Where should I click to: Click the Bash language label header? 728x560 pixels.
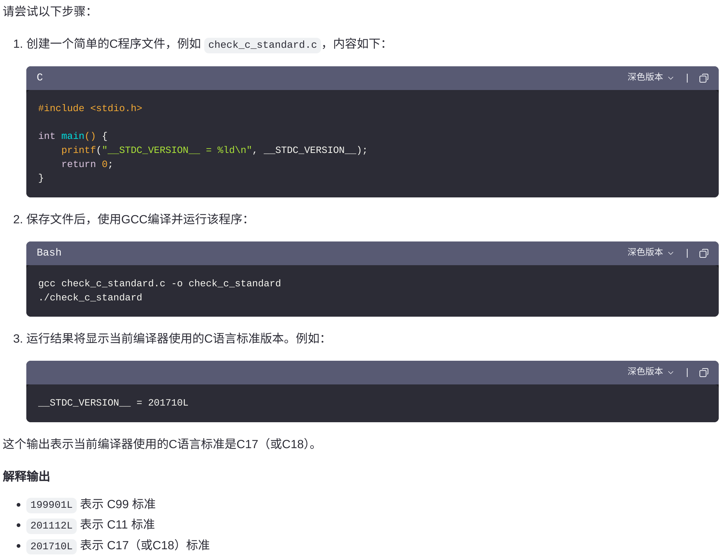(x=49, y=253)
